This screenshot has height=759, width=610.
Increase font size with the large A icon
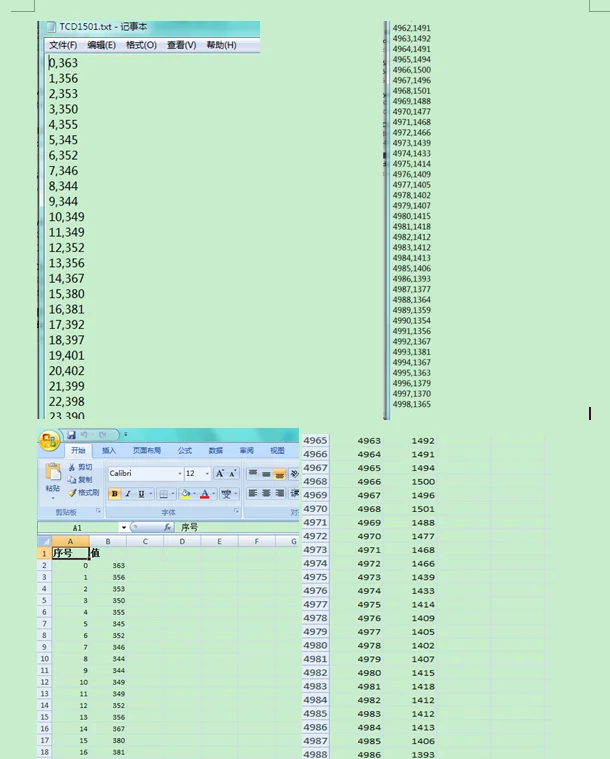click(219, 473)
